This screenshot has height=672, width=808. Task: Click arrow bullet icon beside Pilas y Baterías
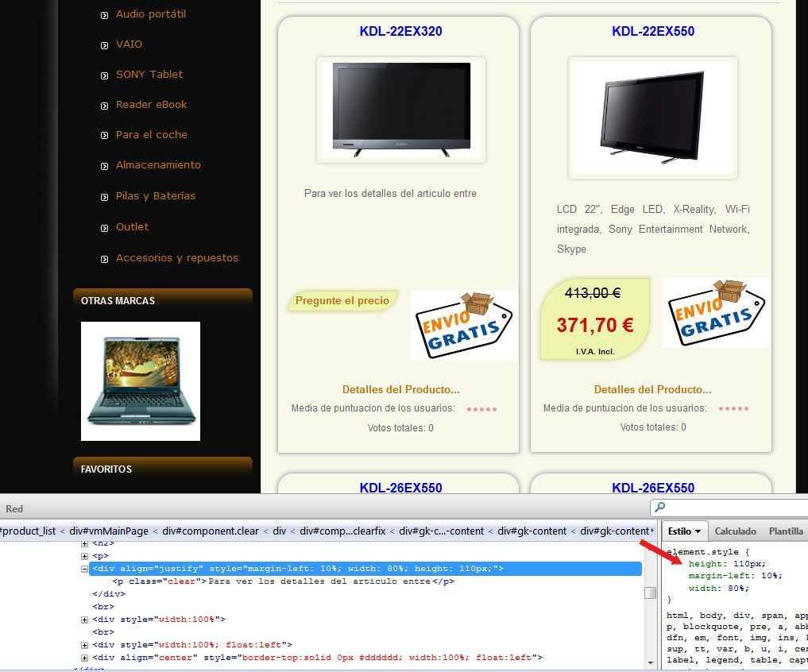[105, 197]
